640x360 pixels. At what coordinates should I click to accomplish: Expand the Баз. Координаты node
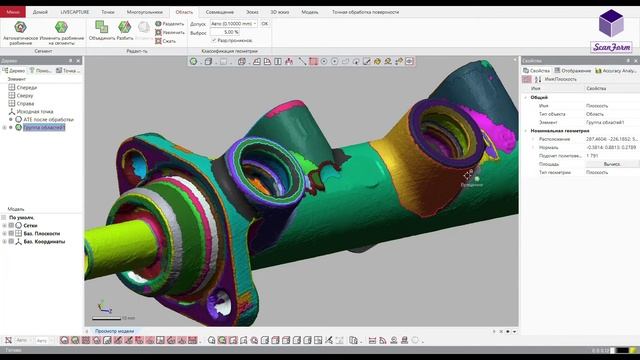[4, 242]
